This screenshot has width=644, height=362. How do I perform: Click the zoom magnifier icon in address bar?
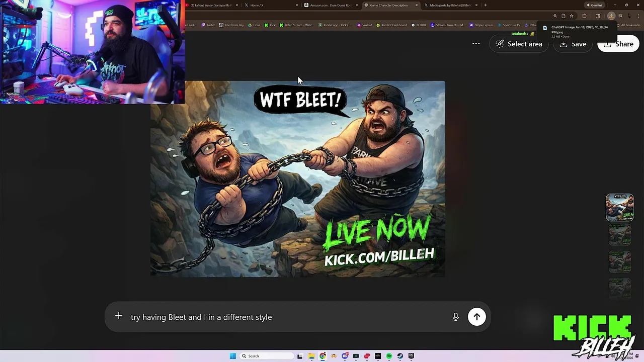coord(555,16)
